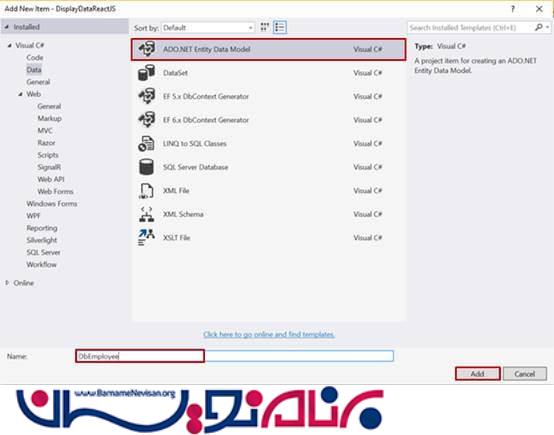Image resolution: width=554 pixels, height=435 pixels.
Task: Select the Workflow category
Action: 41,264
